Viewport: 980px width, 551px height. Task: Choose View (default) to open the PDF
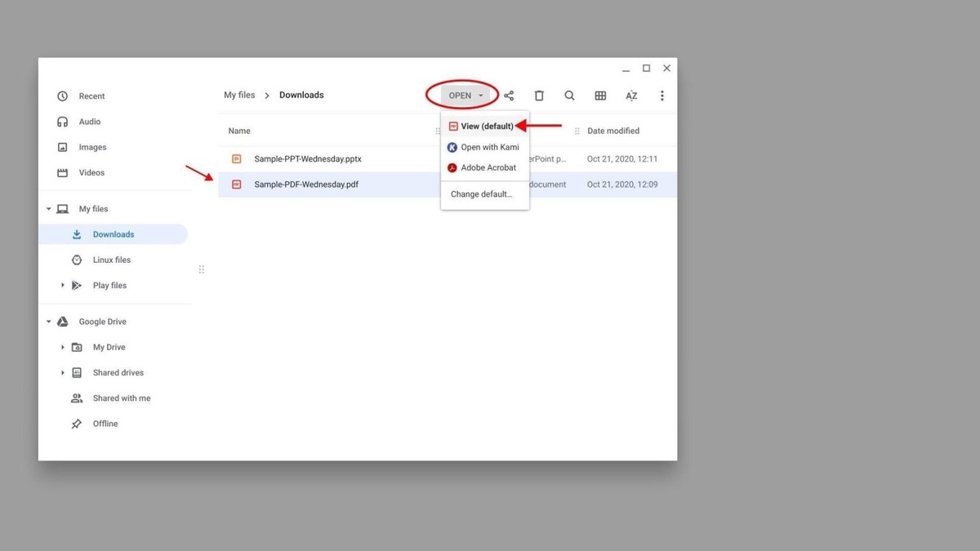(488, 126)
